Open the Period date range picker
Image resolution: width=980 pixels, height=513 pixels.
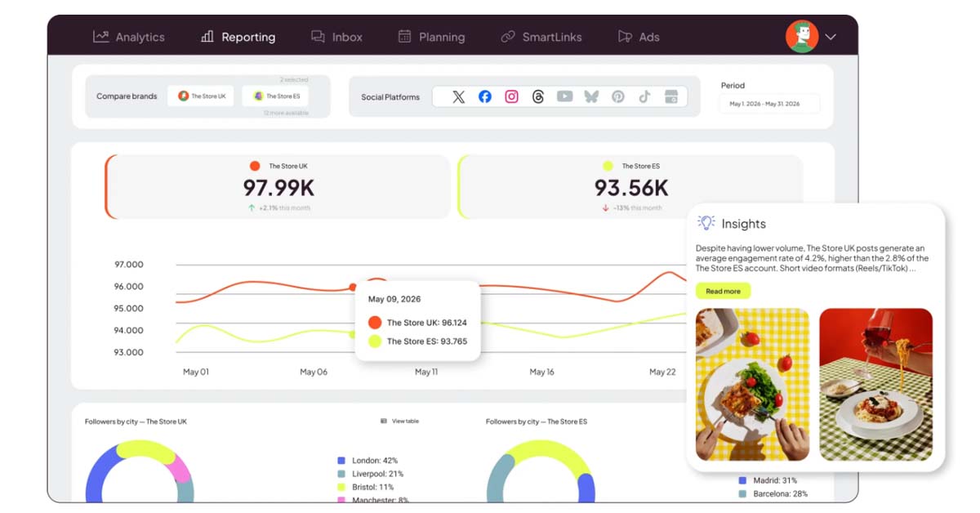tap(769, 104)
